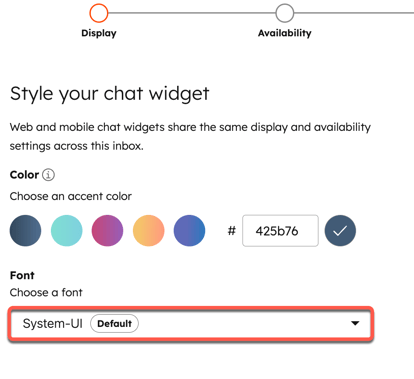Choose the blue violet accent color

point(189,231)
